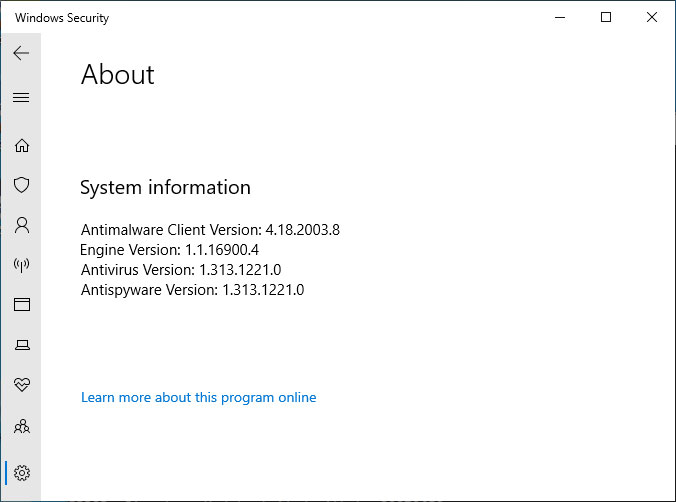Image resolution: width=676 pixels, height=502 pixels.
Task: Open Firewall & network protection icon
Action: pos(22,265)
